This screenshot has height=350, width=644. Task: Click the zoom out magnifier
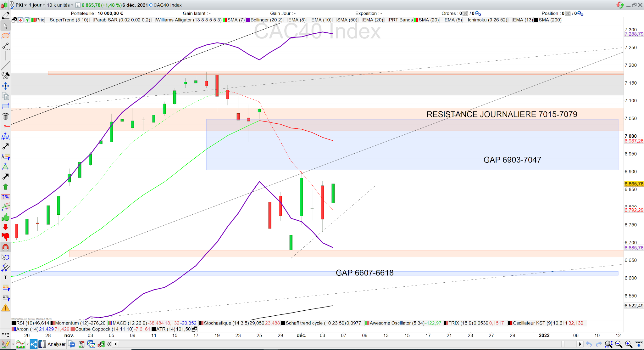point(619,344)
